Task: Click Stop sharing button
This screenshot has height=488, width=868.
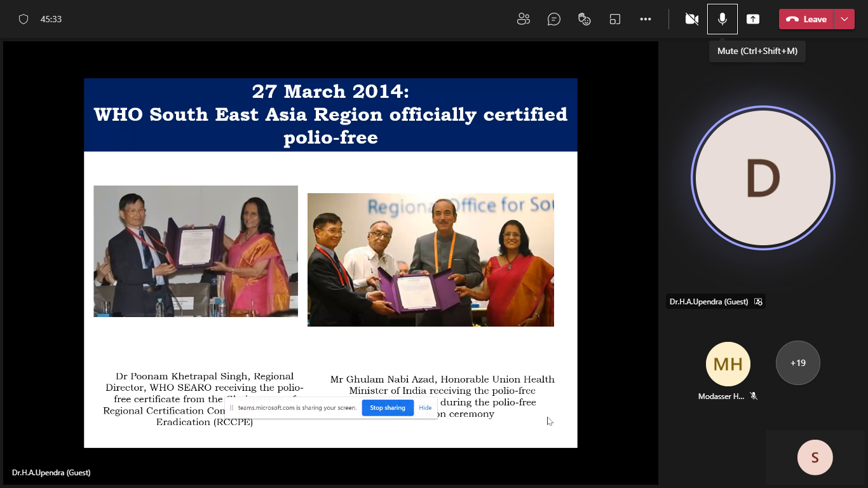Action: point(388,408)
